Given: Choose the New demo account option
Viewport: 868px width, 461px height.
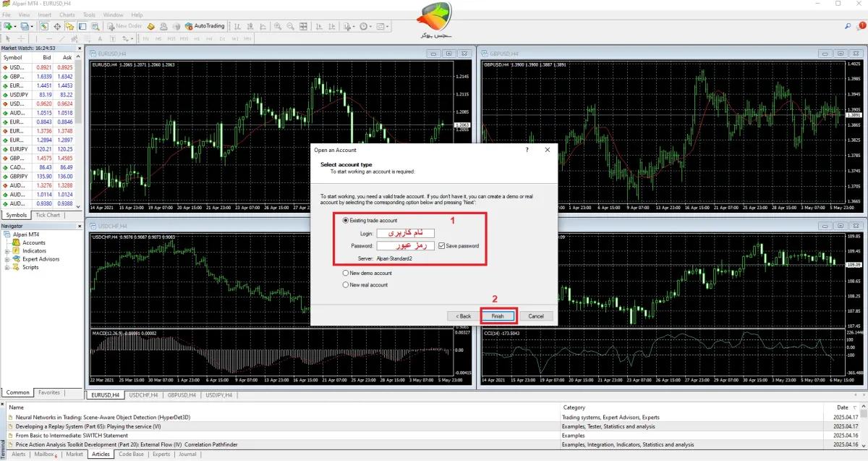Looking at the screenshot, I should 345,274.
